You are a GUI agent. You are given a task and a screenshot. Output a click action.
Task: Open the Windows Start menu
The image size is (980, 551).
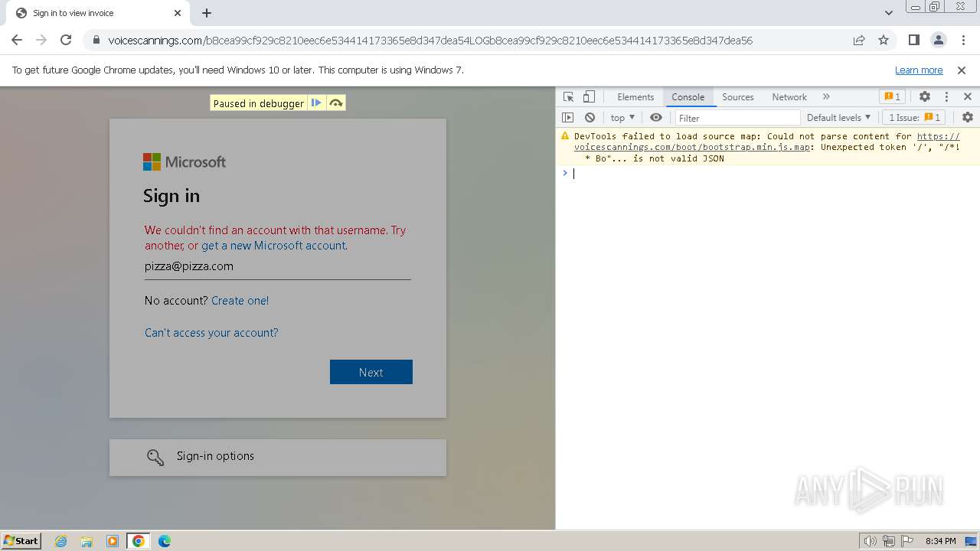(x=21, y=540)
